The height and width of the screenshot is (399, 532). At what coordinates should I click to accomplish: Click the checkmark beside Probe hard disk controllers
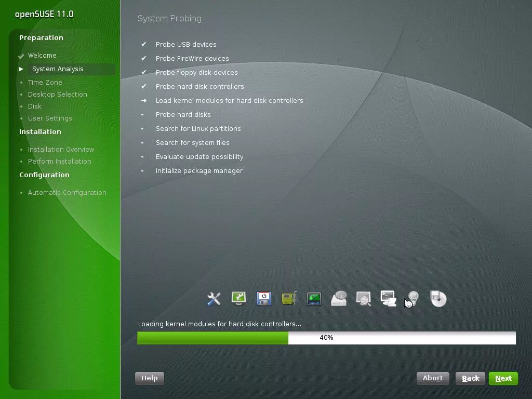point(143,86)
